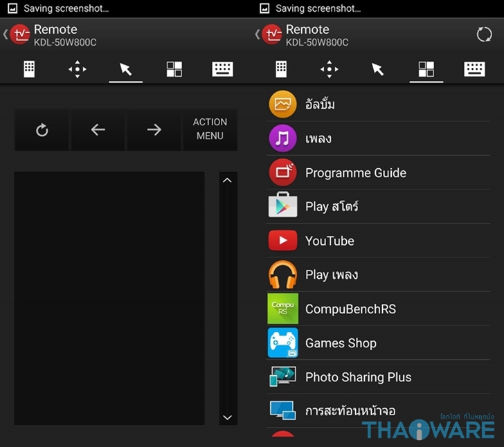Open the D-pad tab in left screen
This screenshot has width=504, height=447.
click(78, 69)
